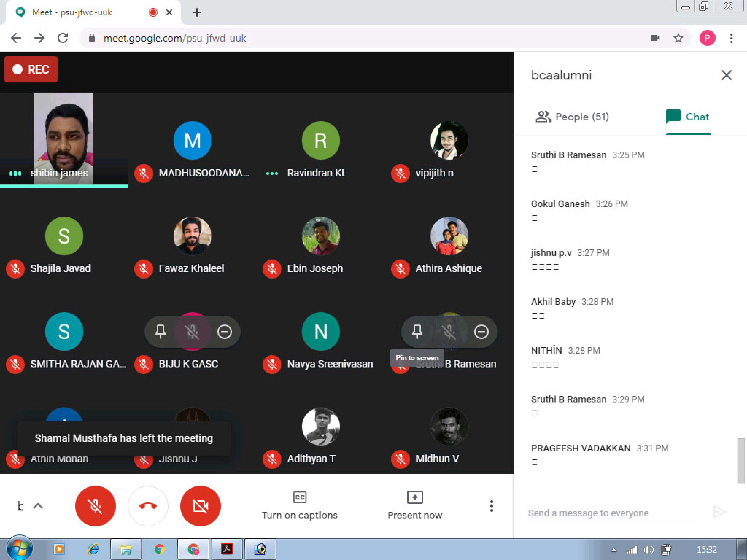Click Fawaz Khaleel muted mic icon
The width and height of the screenshot is (747, 560).
[x=144, y=269]
